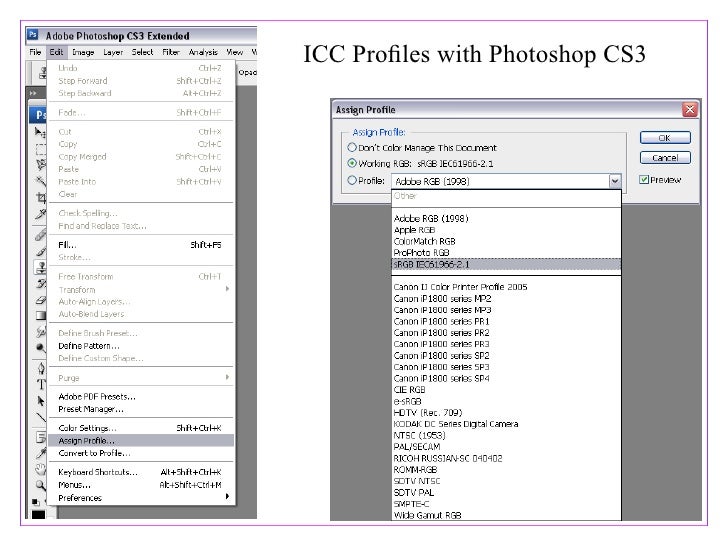This screenshot has height=546, width=728.
Task: Pick CIE RGB from profile list
Action: point(506,390)
